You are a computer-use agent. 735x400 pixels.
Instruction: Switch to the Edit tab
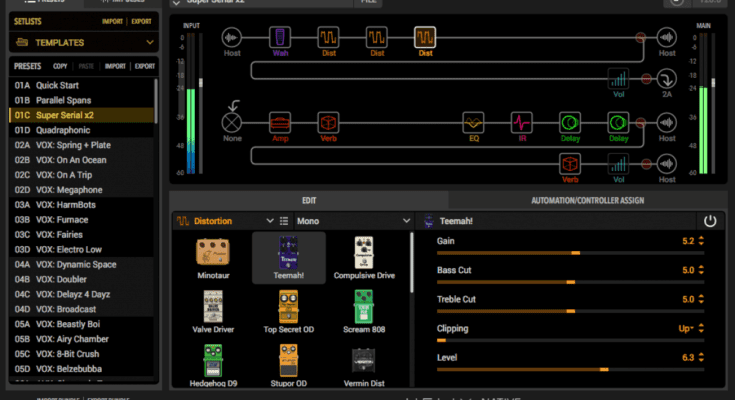[309, 200]
